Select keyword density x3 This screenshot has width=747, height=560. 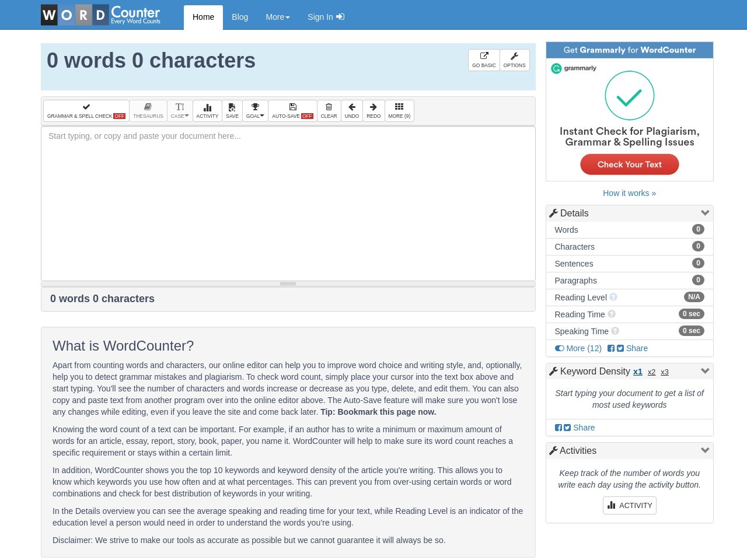pyautogui.click(x=665, y=372)
